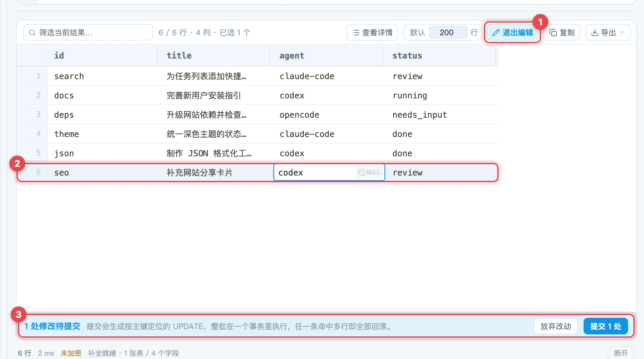Click the opencode agent cell

click(x=326, y=115)
